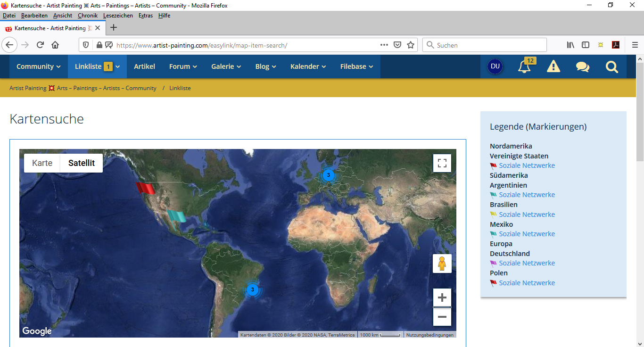The image size is (644, 347).
Task: Zoom in the map with plus button
Action: [442, 297]
